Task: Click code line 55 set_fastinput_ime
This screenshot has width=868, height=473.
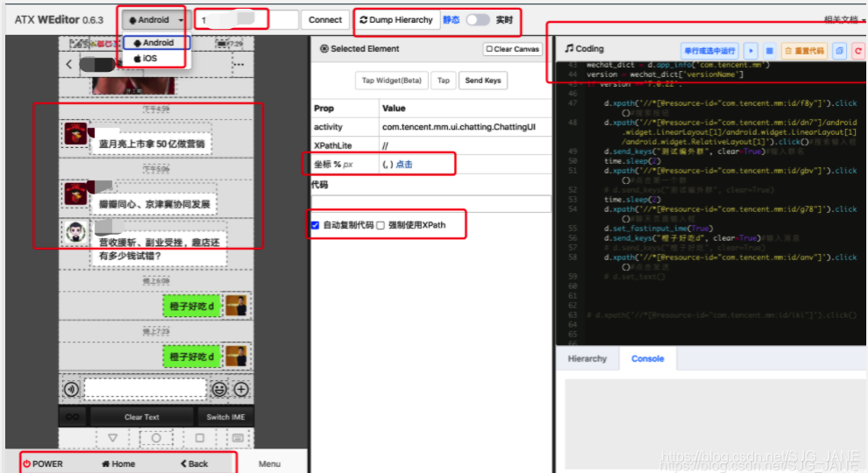Action: coord(658,228)
